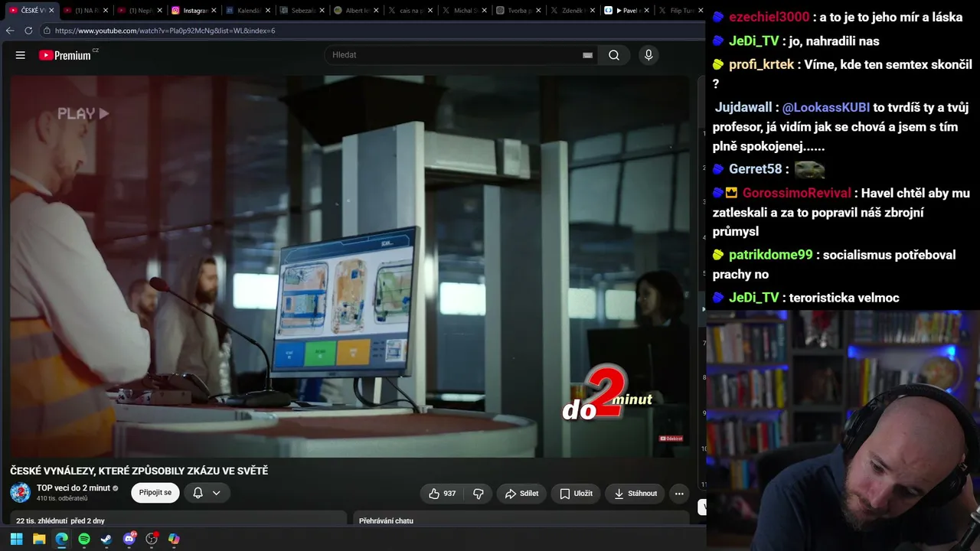The image size is (980, 551).
Task: Click the crown badge beside GorossimoRevival
Action: (x=732, y=193)
